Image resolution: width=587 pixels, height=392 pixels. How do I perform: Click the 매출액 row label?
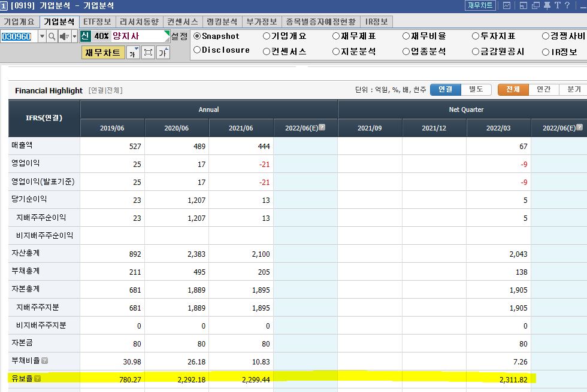pos(22,145)
